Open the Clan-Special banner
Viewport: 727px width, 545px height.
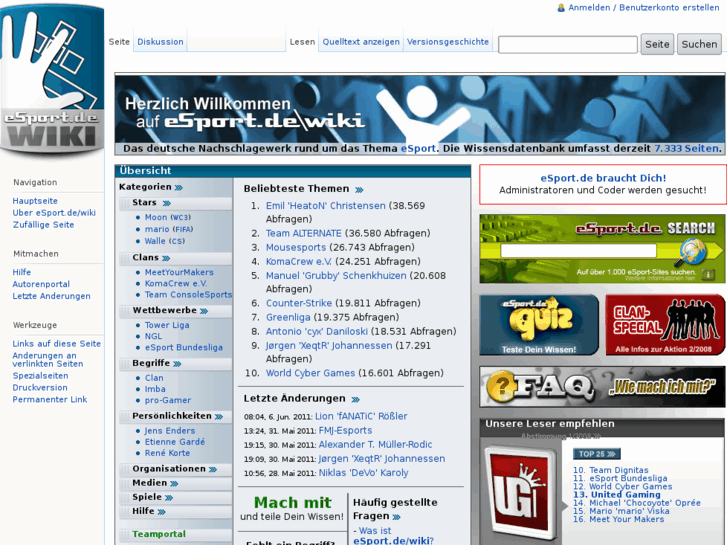(x=665, y=325)
